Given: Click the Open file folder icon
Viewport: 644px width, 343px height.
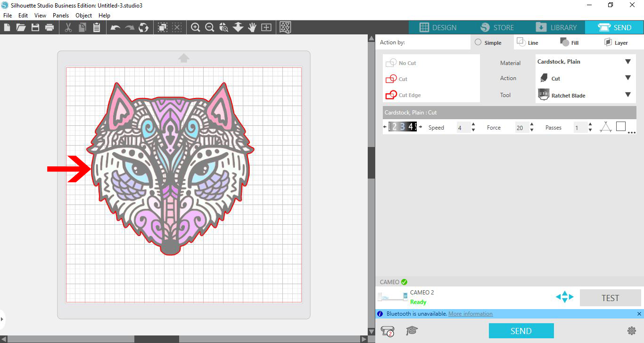Looking at the screenshot, I should [x=21, y=27].
